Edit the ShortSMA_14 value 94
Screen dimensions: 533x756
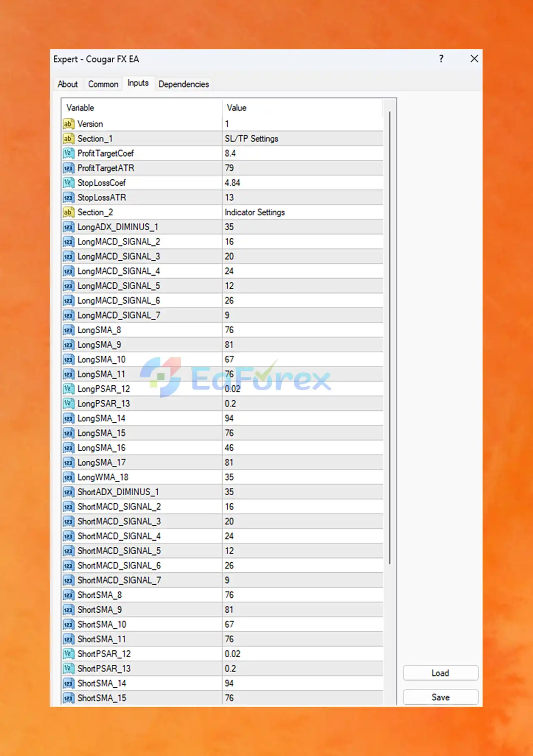pos(303,683)
